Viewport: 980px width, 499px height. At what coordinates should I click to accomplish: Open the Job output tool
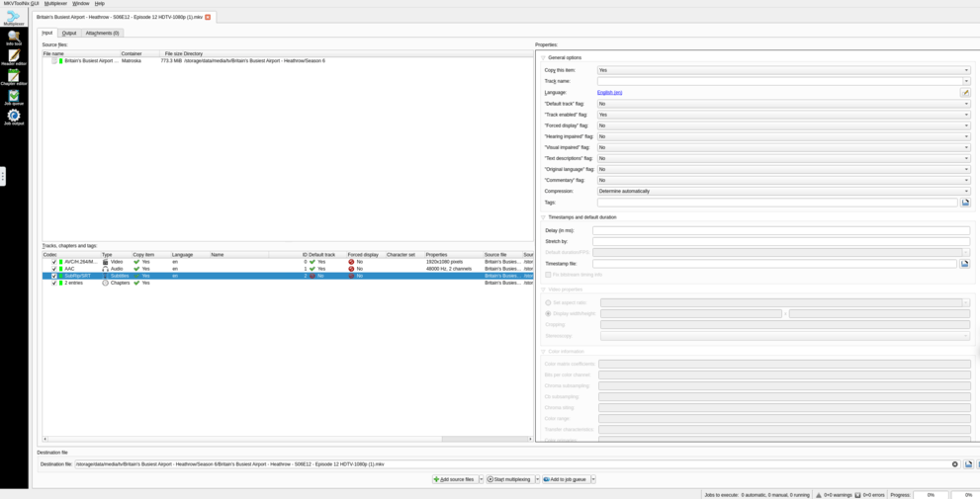pyautogui.click(x=14, y=117)
